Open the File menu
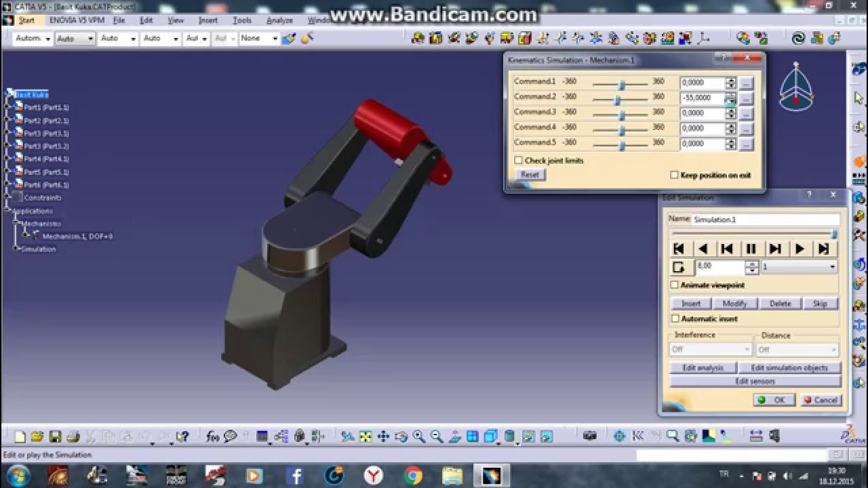The image size is (868, 488). [x=119, y=20]
